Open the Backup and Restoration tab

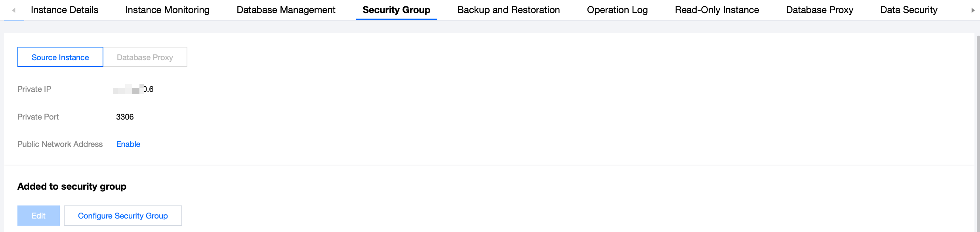508,10
